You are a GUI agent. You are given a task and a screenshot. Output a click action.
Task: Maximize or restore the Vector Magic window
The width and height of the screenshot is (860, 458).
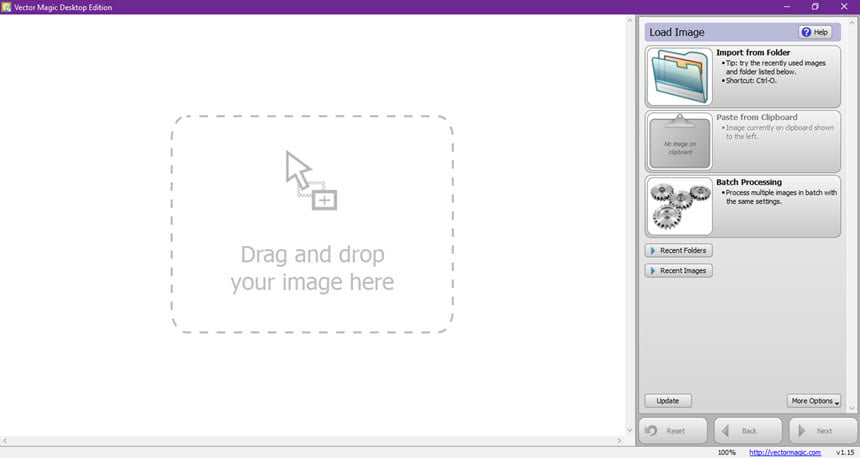(x=815, y=7)
